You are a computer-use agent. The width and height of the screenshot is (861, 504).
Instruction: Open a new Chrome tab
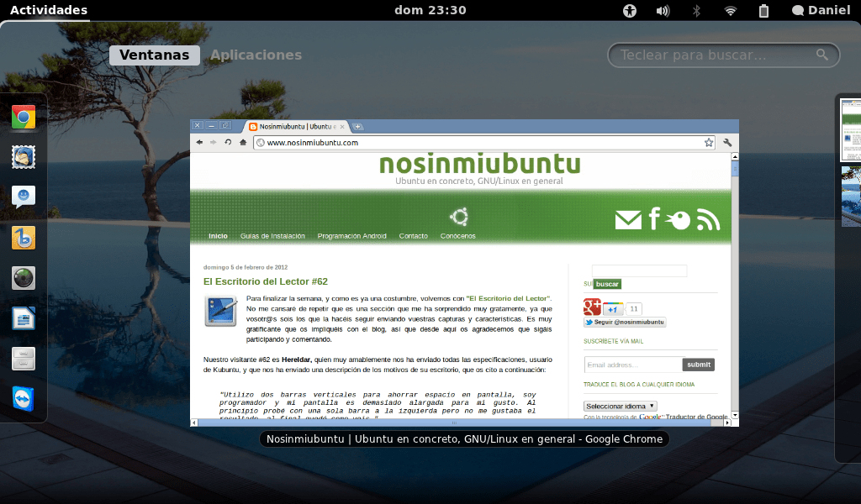pyautogui.click(x=357, y=127)
